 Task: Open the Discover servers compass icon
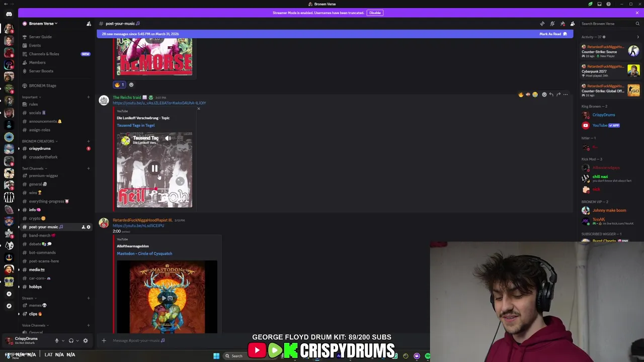point(9,306)
